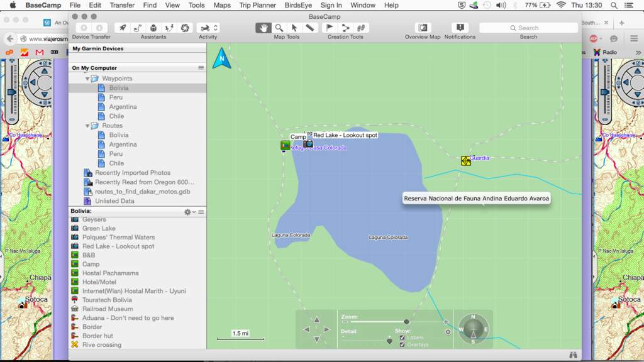Viewport: 644px width, 362px height.
Task: Click the map center target button
Action: [448, 332]
